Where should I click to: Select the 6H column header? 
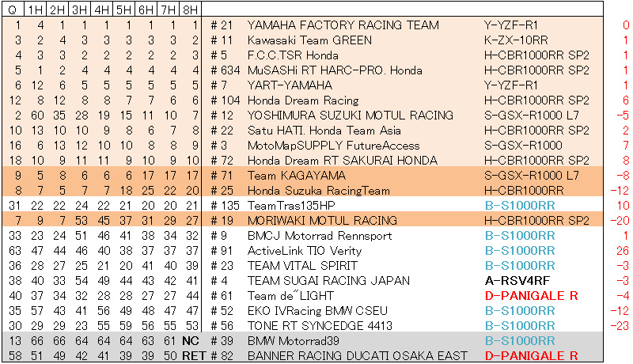click(146, 9)
